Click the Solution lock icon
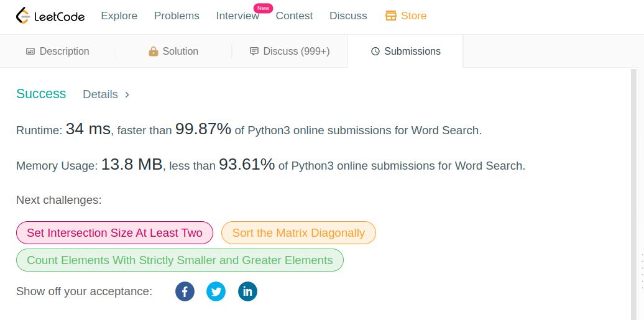644x320 pixels. [153, 52]
